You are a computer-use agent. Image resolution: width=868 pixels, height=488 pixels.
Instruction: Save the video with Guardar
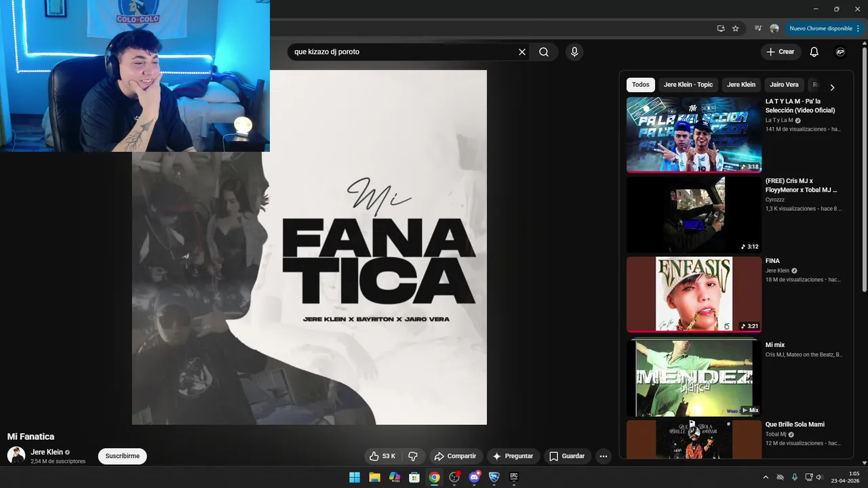pyautogui.click(x=567, y=456)
